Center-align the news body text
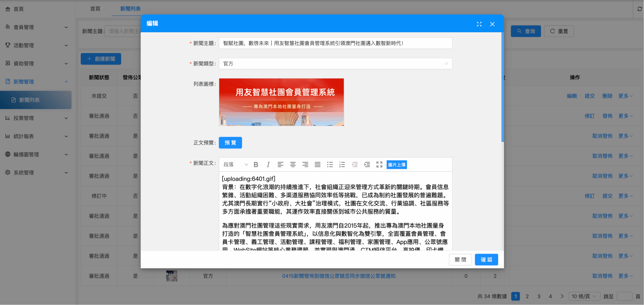644x305 pixels. coord(293,165)
